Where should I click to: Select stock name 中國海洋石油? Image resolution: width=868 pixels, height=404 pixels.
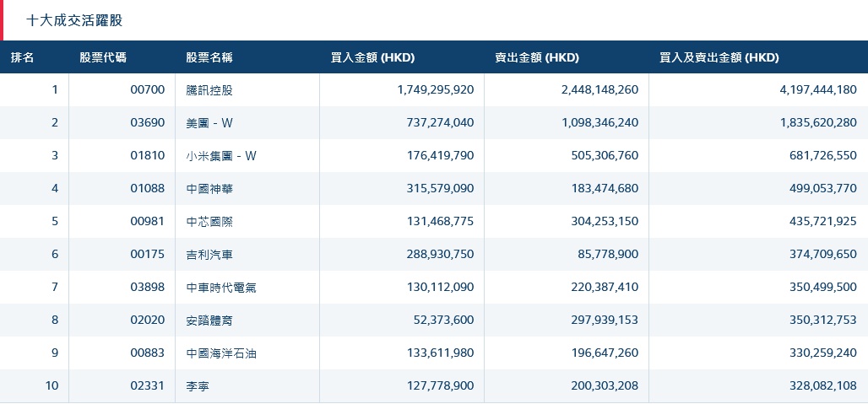(x=221, y=353)
